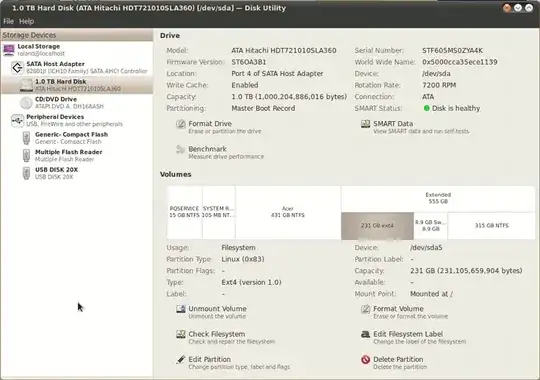Click Port 4 of SATA Host Adapter location
The image size is (540, 380).
[x=277, y=74]
